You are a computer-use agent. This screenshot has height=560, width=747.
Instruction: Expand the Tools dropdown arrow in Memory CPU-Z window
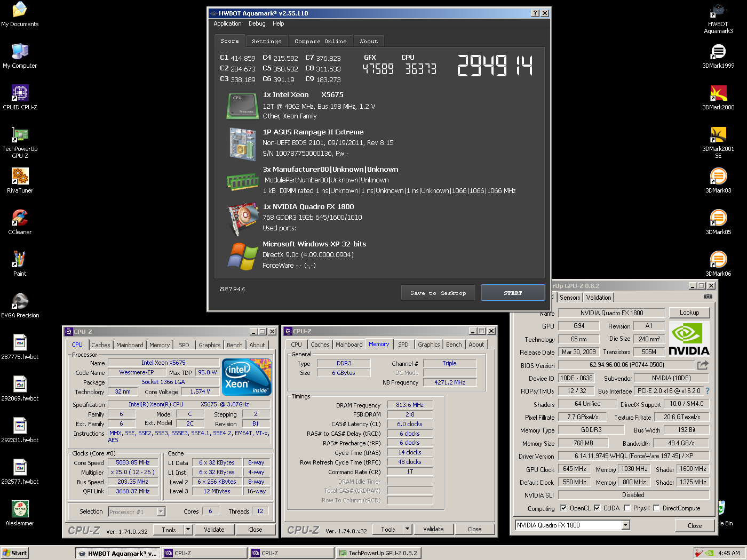[x=407, y=529]
